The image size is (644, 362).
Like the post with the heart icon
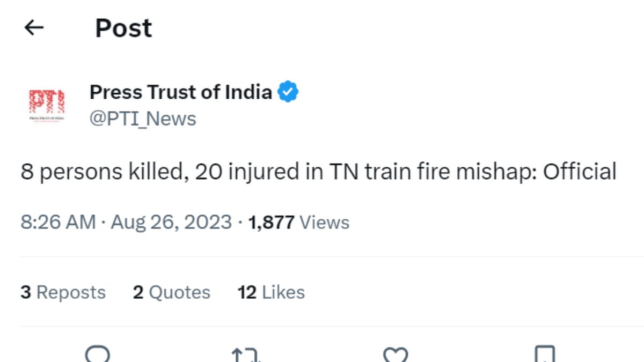[395, 355]
